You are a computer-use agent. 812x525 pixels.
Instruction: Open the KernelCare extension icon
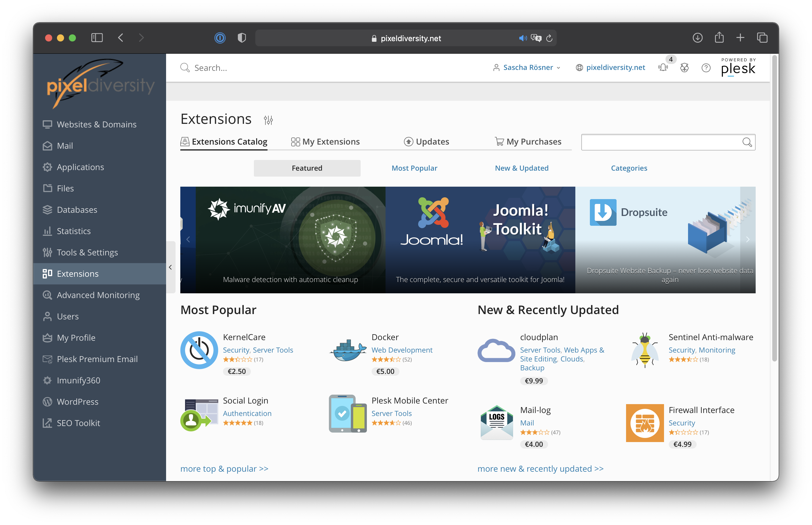tap(199, 350)
